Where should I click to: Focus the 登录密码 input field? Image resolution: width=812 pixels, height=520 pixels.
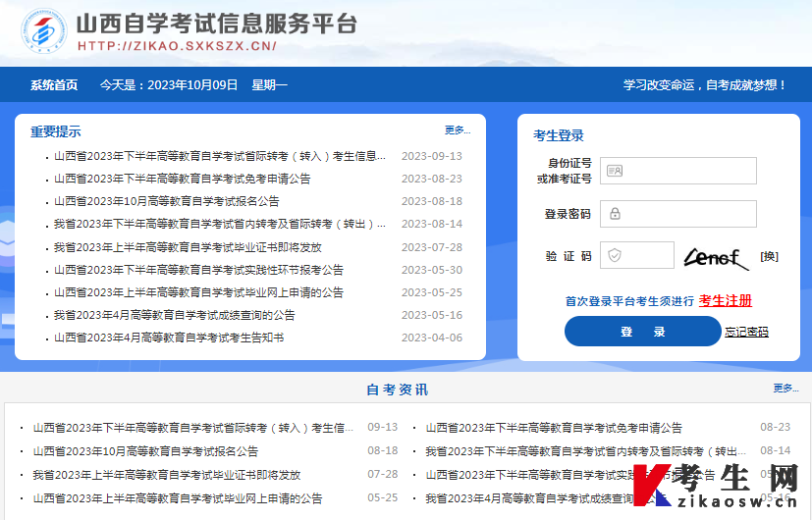click(687, 214)
